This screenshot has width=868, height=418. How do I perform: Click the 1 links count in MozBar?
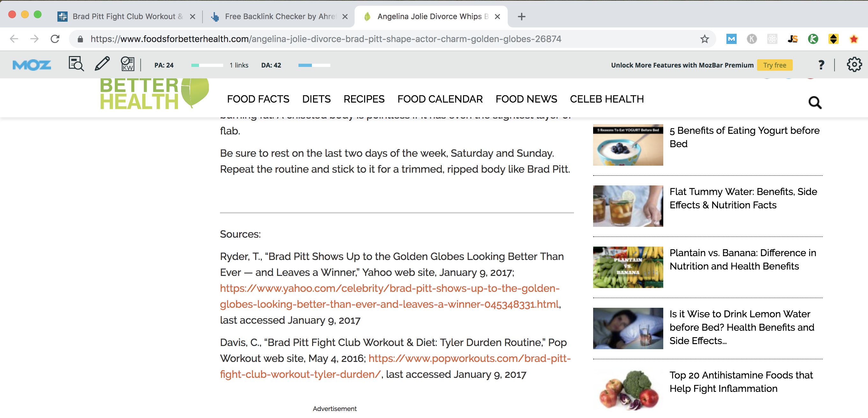point(239,65)
